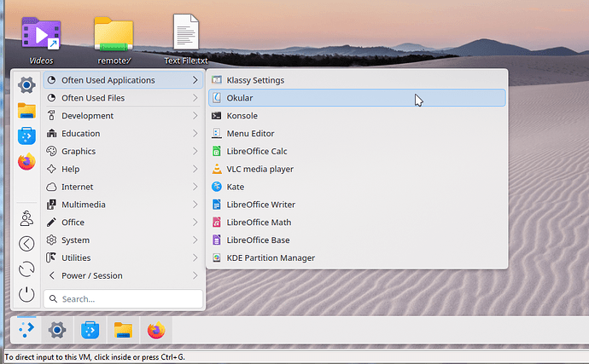This screenshot has height=364, width=589.
Task: Expand Office category chevron
Action: click(x=195, y=222)
